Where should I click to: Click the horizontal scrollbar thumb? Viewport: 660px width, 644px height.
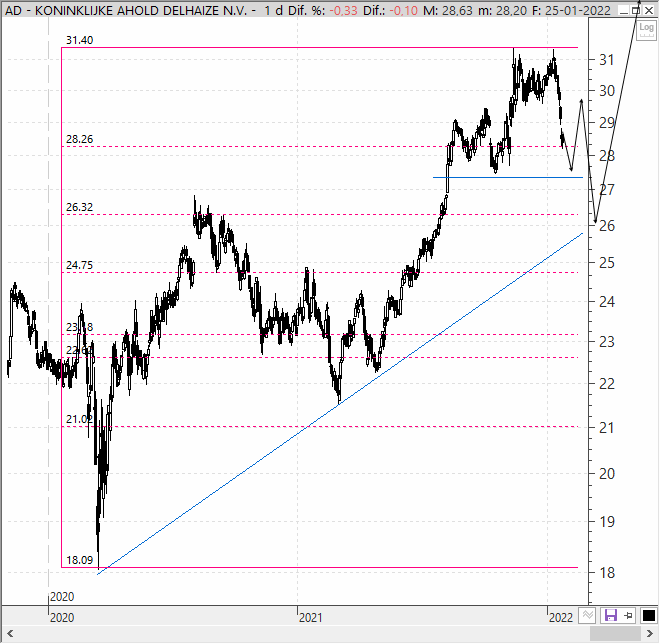(615, 633)
